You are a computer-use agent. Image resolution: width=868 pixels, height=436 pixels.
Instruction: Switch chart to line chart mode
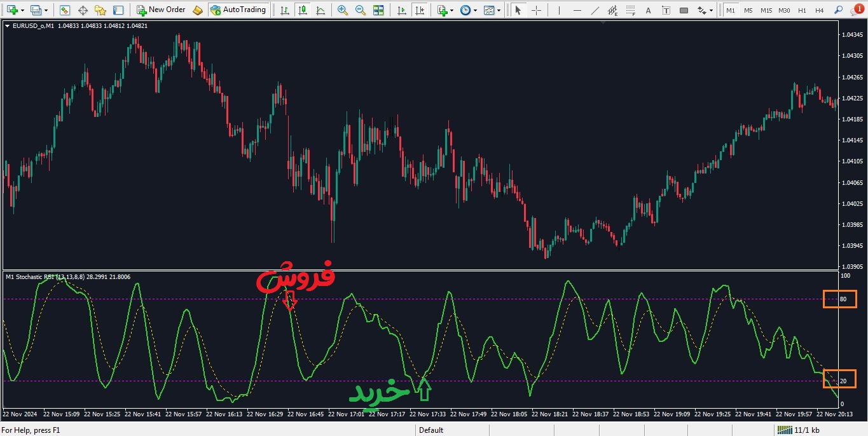pyautogui.click(x=320, y=10)
